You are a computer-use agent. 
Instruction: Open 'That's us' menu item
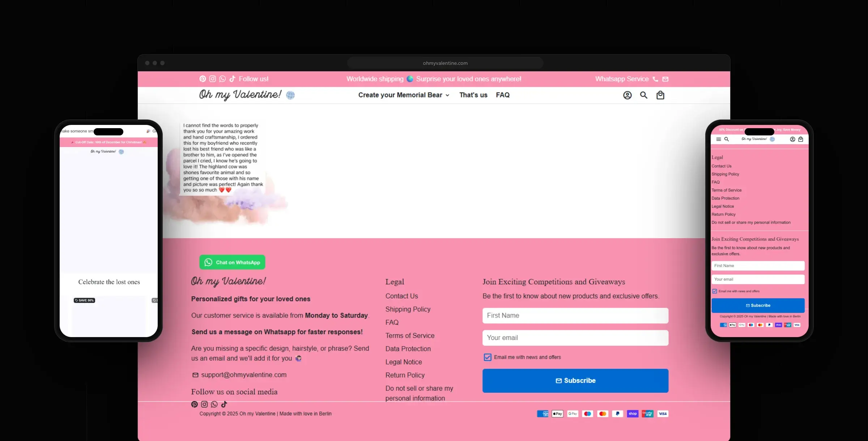[x=473, y=95]
